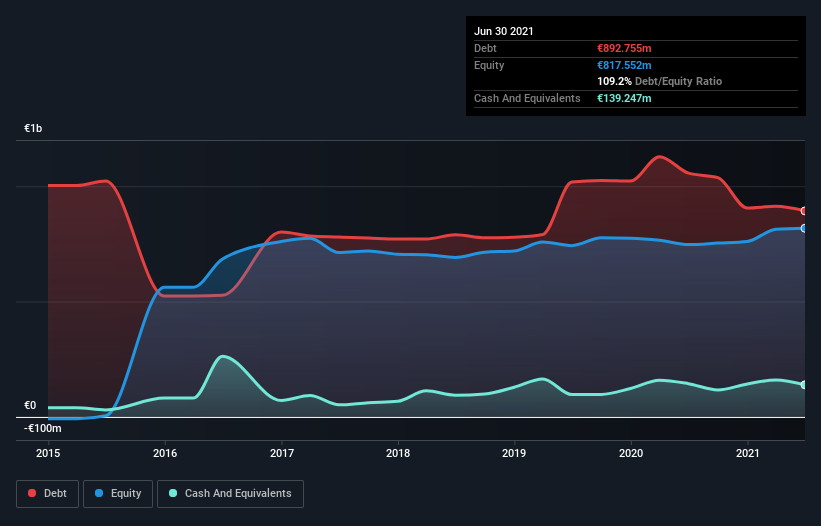This screenshot has width=821, height=526.
Task: Click the red Debt legend dot
Action: [x=32, y=493]
